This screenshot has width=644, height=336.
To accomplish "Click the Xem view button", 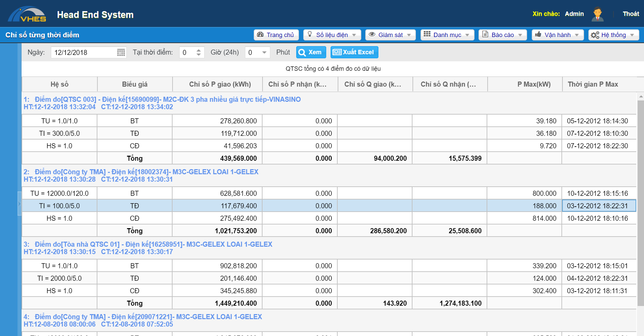I will 311,52.
